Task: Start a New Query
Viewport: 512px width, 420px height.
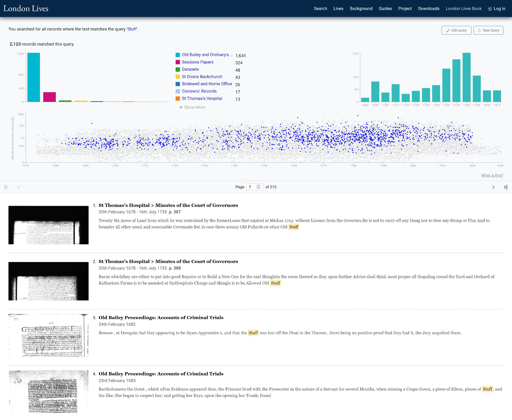Action: tap(488, 30)
